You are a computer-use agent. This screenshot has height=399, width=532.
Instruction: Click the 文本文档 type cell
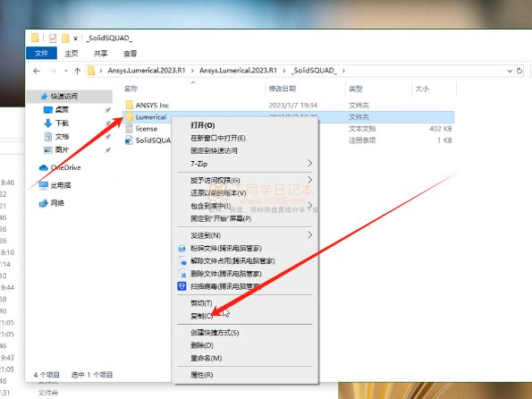(x=362, y=129)
